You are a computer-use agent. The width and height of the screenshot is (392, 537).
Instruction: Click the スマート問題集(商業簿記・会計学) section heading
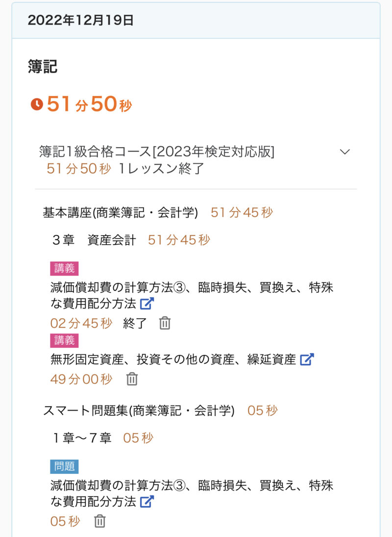tap(139, 410)
